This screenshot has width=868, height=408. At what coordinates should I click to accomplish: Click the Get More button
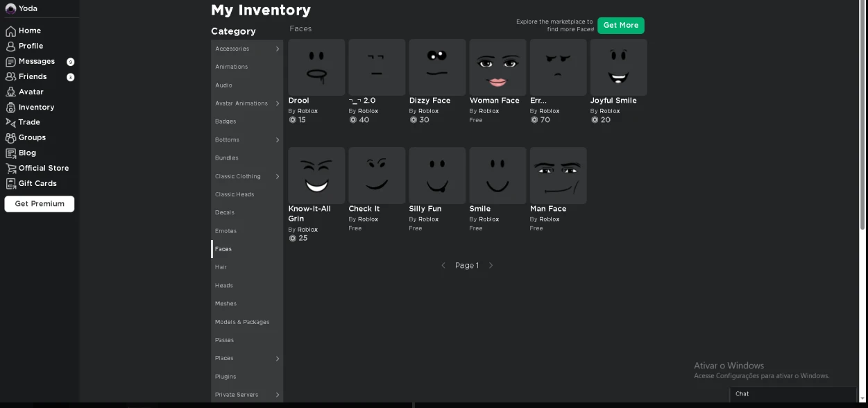point(620,26)
